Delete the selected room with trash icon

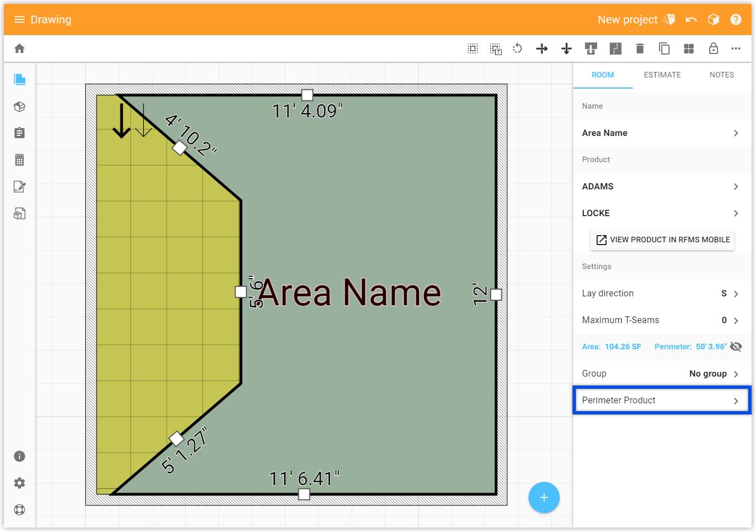[640, 48]
